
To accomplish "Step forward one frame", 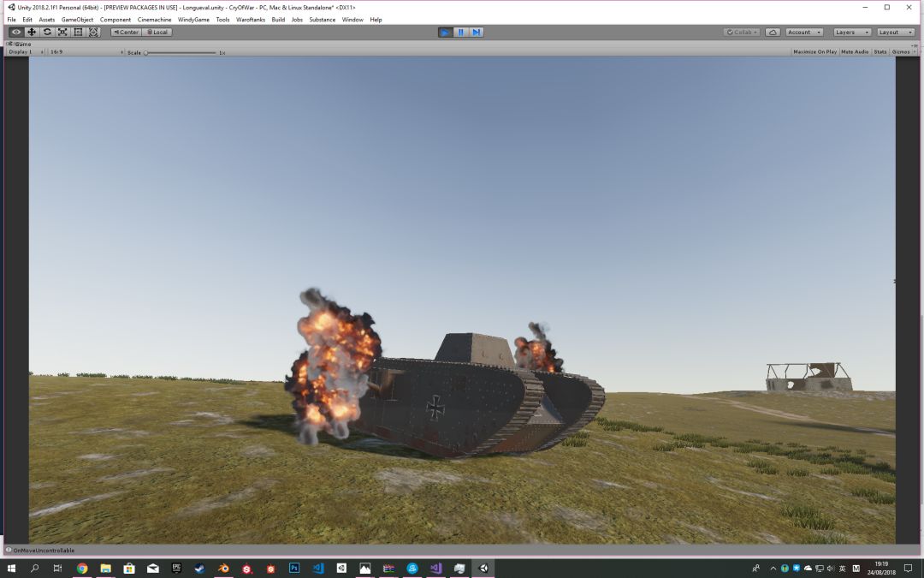I will 477,33.
